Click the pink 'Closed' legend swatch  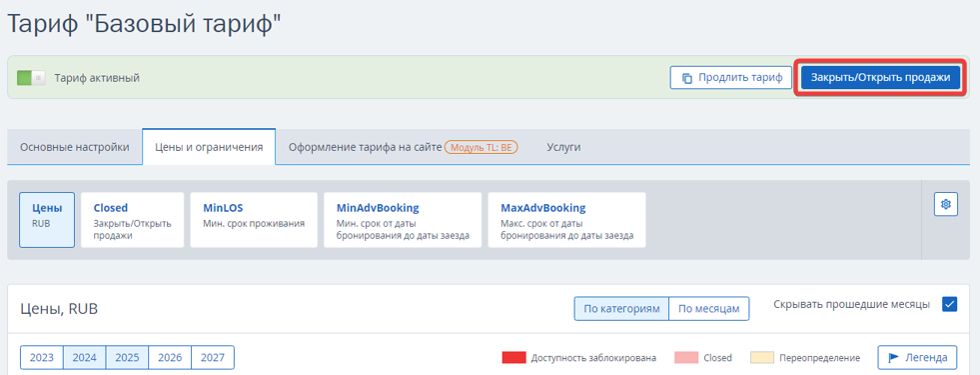point(686,358)
